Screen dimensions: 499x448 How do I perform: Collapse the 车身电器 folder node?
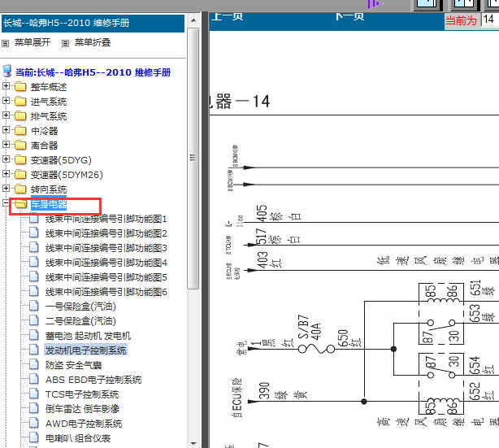pos(6,202)
